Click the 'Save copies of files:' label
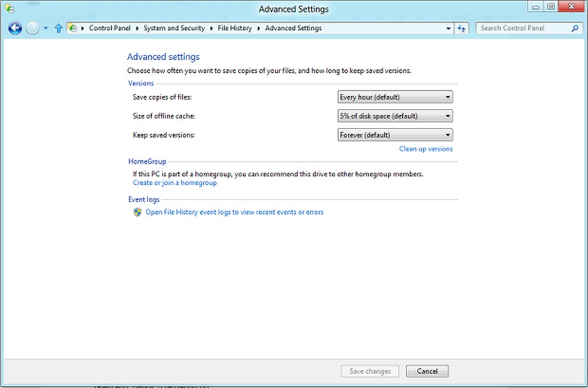 [x=162, y=97]
